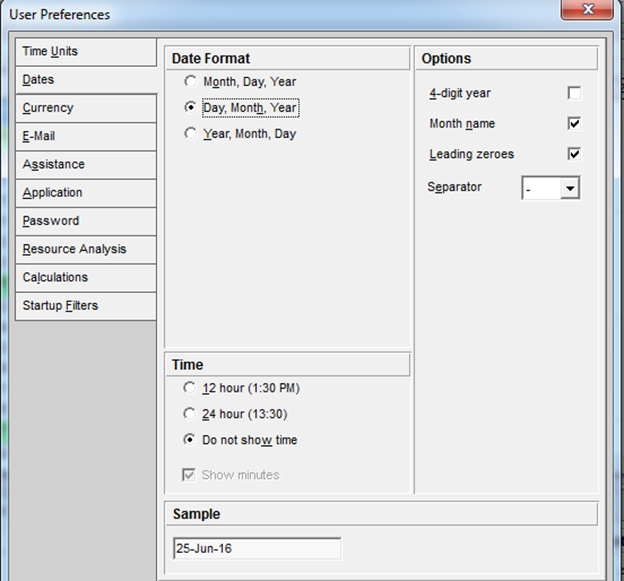Open the Currency preferences tab
The width and height of the screenshot is (624, 581).
pos(86,108)
